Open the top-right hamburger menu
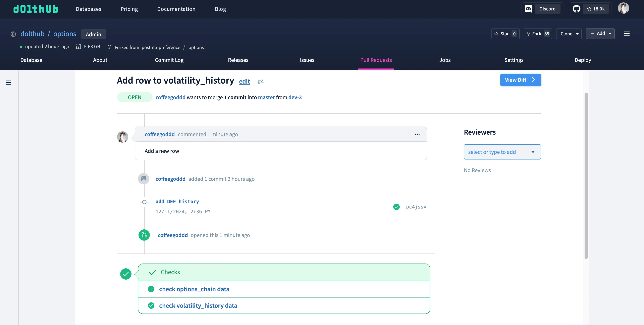Viewport: 644px width, 325px height. click(x=627, y=34)
